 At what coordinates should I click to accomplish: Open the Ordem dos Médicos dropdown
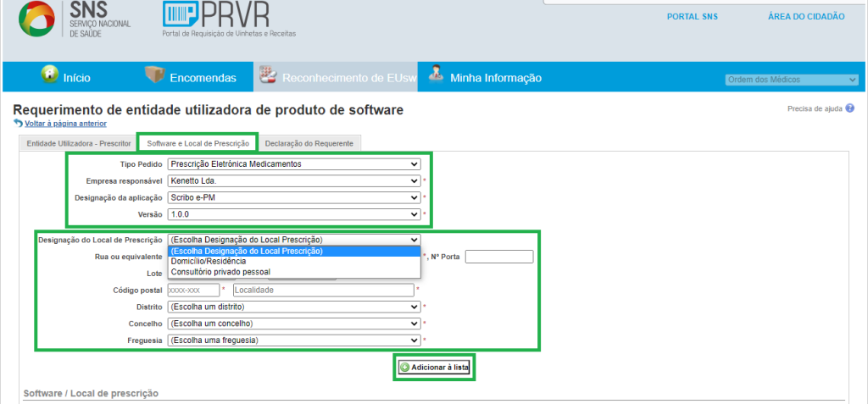tap(792, 80)
